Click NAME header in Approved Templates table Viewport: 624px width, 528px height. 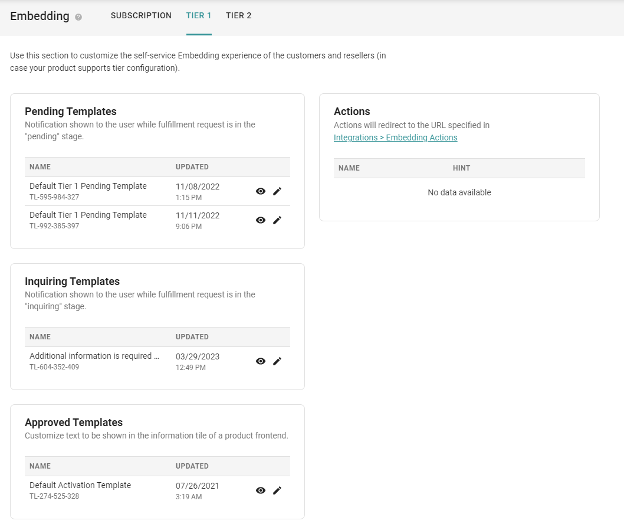[40, 466]
